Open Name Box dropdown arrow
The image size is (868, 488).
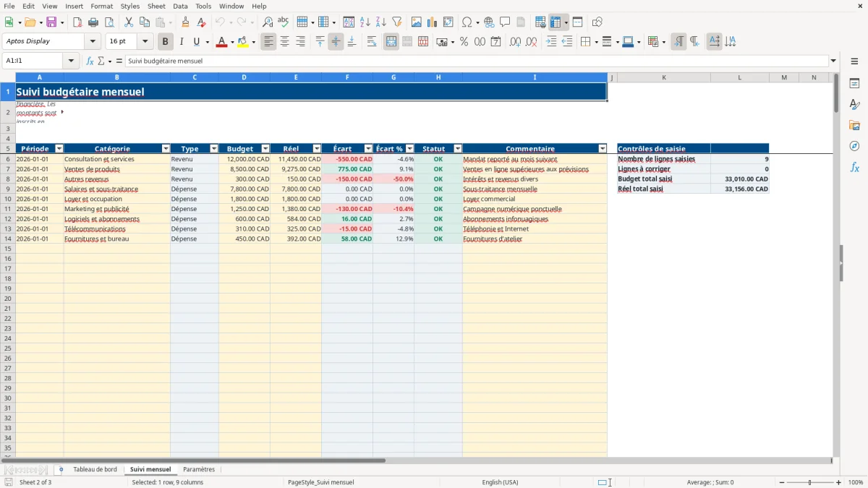pyautogui.click(x=71, y=61)
